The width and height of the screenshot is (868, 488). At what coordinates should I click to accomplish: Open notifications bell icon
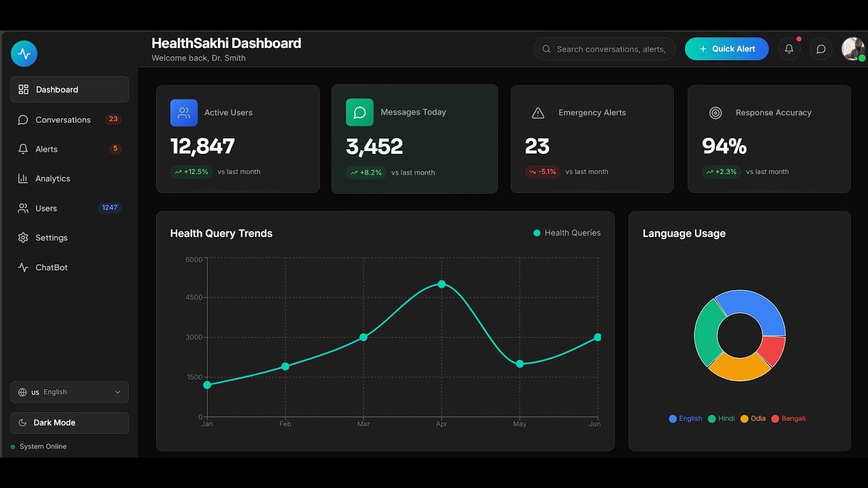[789, 49]
